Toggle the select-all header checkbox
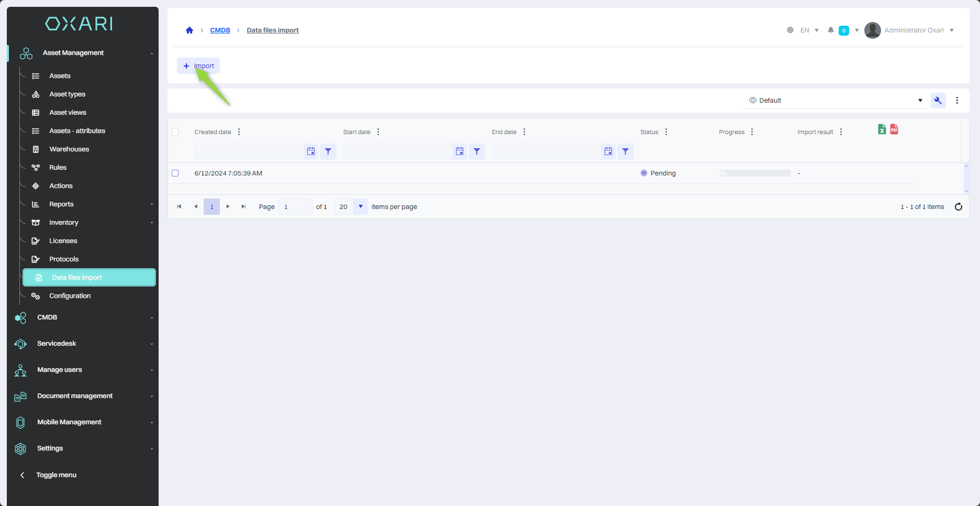This screenshot has width=980, height=506. coord(175,132)
